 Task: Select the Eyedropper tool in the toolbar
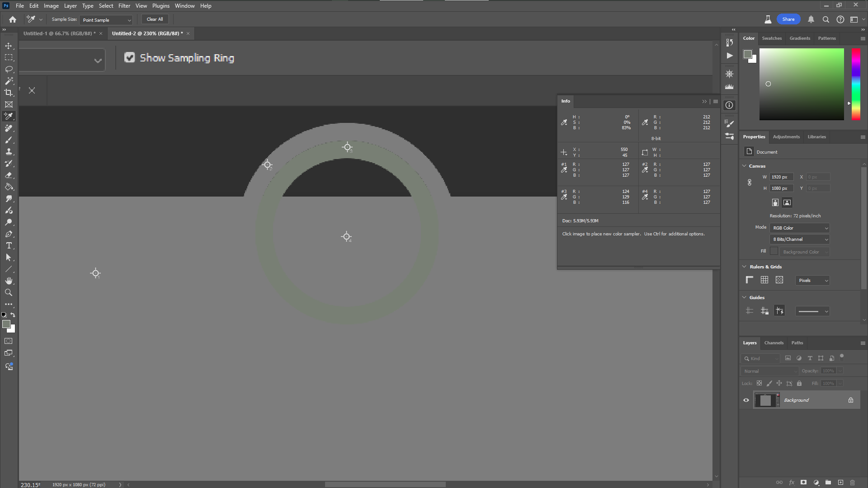[9, 116]
